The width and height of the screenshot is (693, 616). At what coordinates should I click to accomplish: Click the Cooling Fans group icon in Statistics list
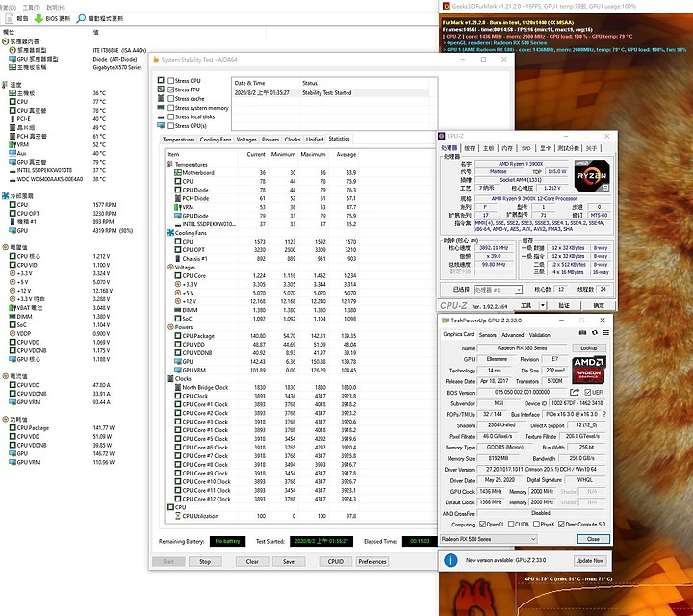pos(170,232)
